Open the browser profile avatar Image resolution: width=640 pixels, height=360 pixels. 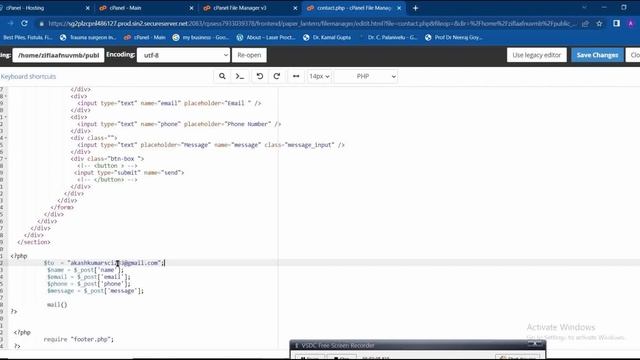click(631, 24)
